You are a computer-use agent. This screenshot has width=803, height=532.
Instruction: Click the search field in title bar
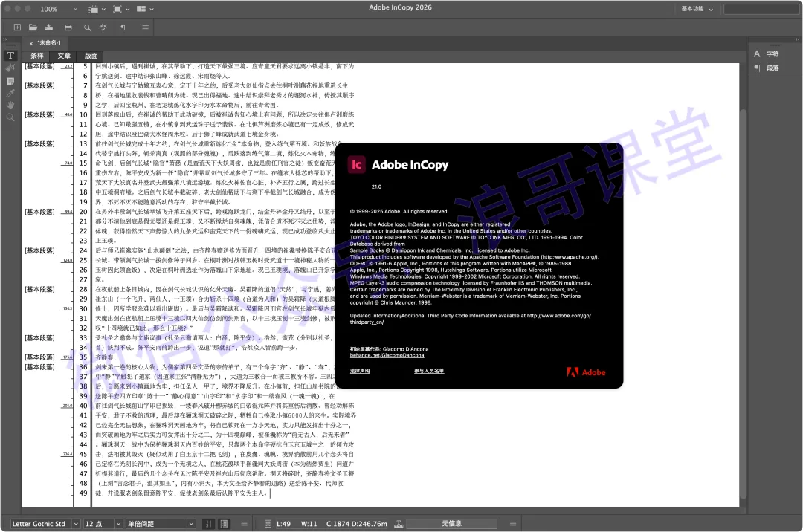[x=761, y=9]
